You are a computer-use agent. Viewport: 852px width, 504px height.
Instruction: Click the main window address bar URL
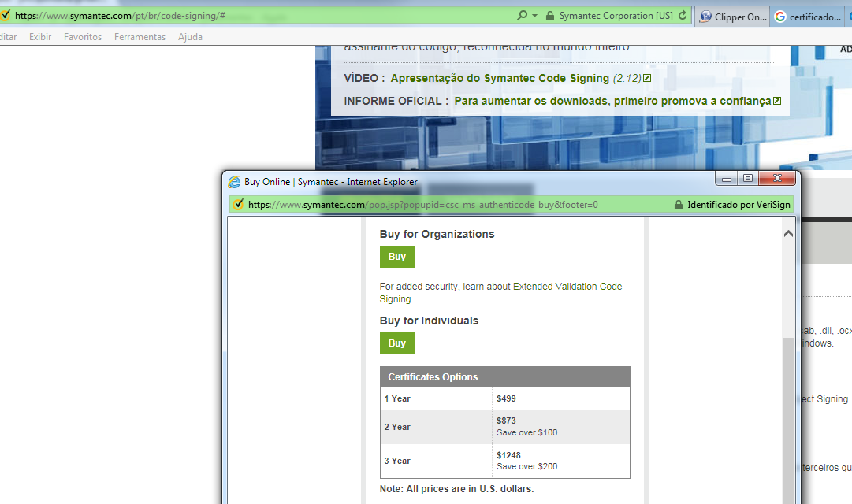[x=120, y=16]
